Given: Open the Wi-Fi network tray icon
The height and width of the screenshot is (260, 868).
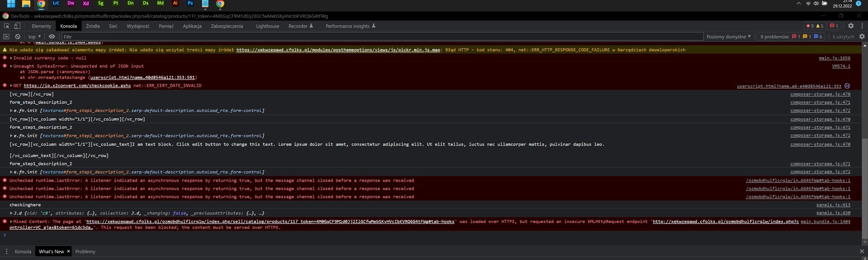Looking at the screenshot, I should click(x=808, y=4).
